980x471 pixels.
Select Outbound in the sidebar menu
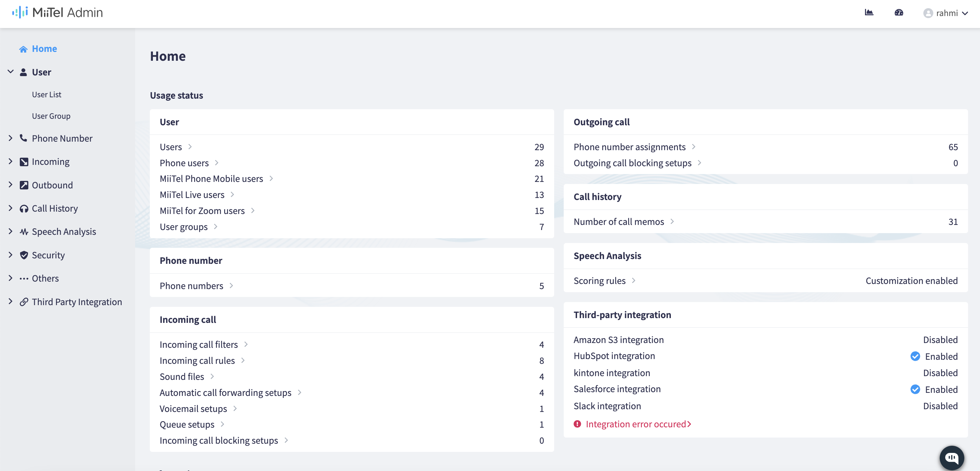52,185
